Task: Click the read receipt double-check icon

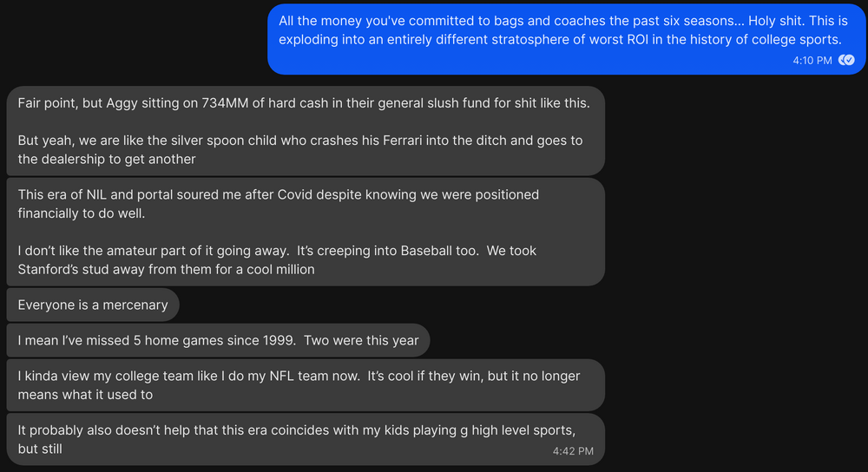Action: (848, 61)
